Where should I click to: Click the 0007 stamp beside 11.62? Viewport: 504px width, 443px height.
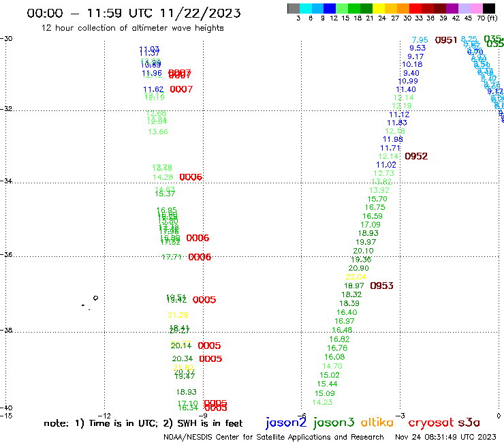pos(181,89)
